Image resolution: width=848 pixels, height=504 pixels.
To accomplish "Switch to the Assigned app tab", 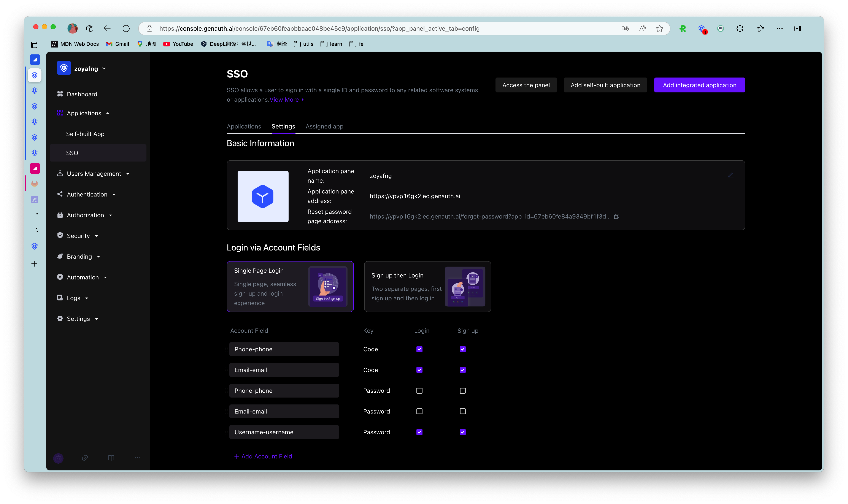I will (x=324, y=126).
